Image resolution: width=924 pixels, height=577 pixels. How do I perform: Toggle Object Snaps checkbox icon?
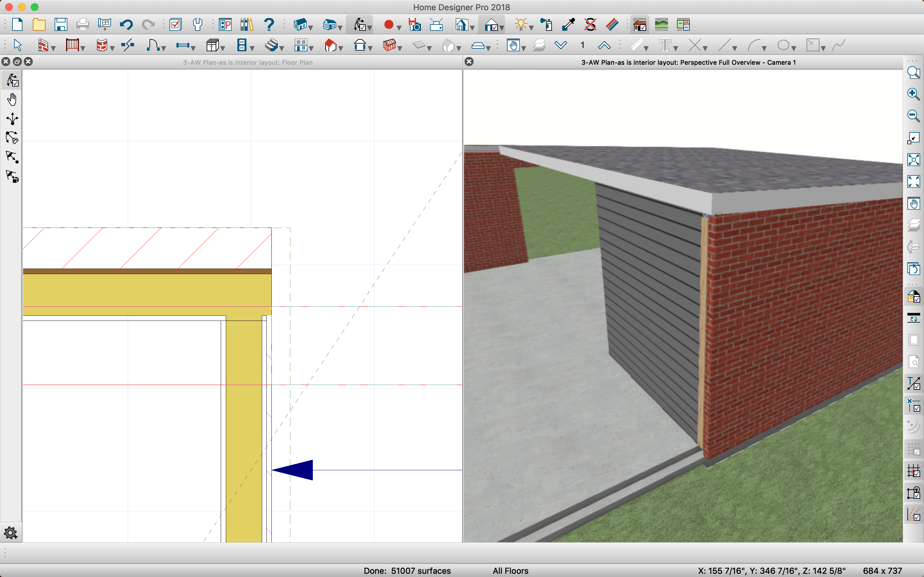(913, 492)
